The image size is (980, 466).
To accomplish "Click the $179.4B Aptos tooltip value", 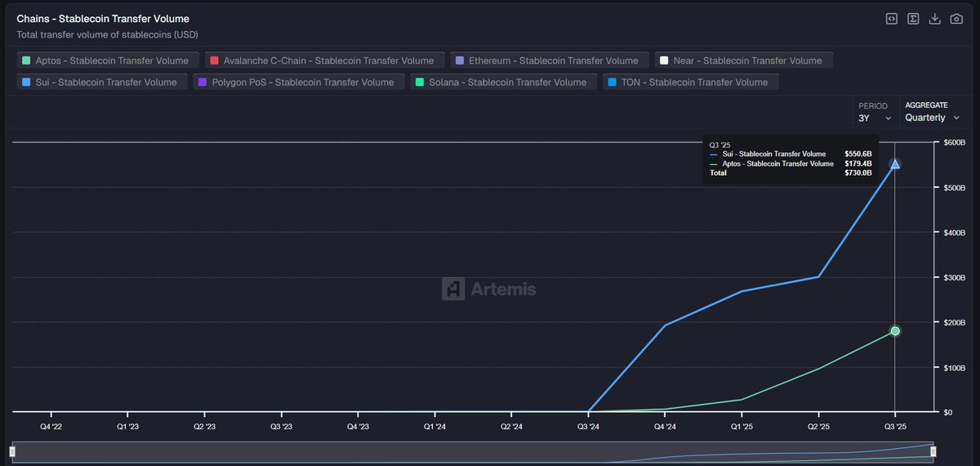I will [857, 164].
